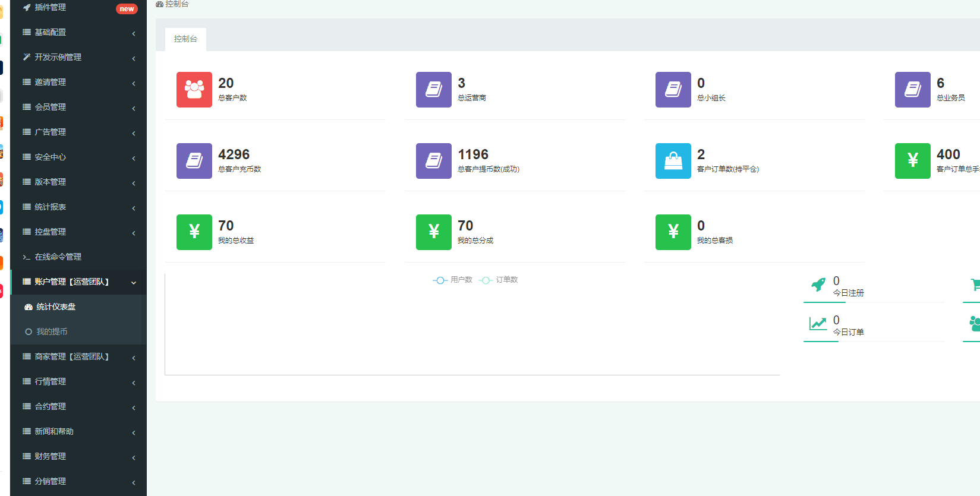The image size is (980, 496).
Task: Click the red users icon for 总客户数
Action: point(194,90)
